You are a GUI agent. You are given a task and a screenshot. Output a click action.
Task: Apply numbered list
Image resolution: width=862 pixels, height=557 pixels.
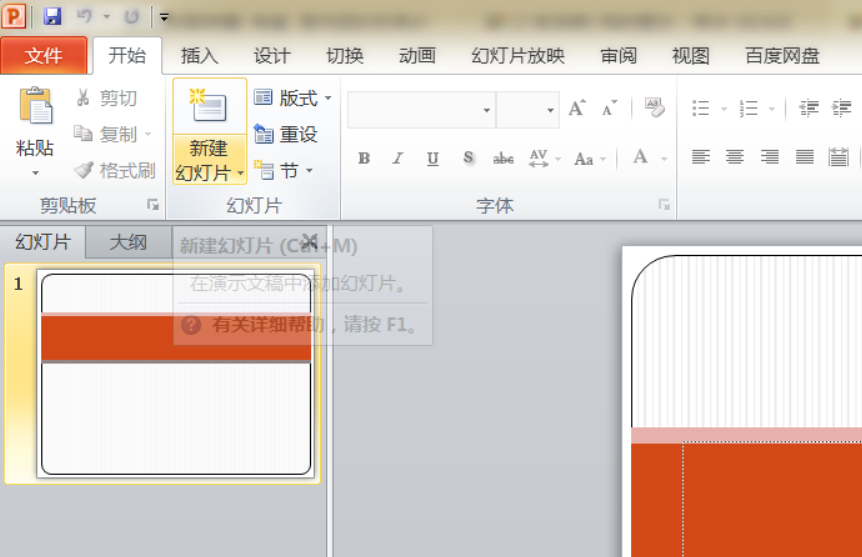[748, 108]
